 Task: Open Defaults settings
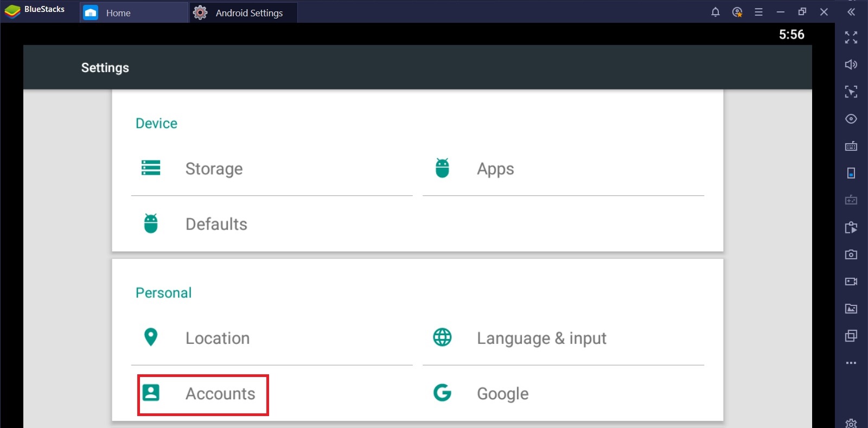coord(272,223)
